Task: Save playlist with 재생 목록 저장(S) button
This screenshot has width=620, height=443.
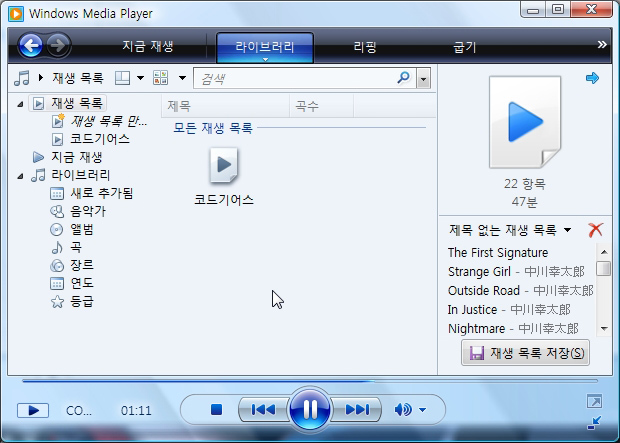Action: point(525,353)
